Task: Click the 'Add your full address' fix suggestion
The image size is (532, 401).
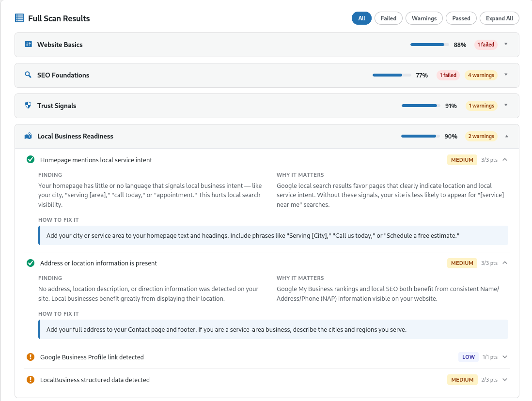Action: click(273, 329)
